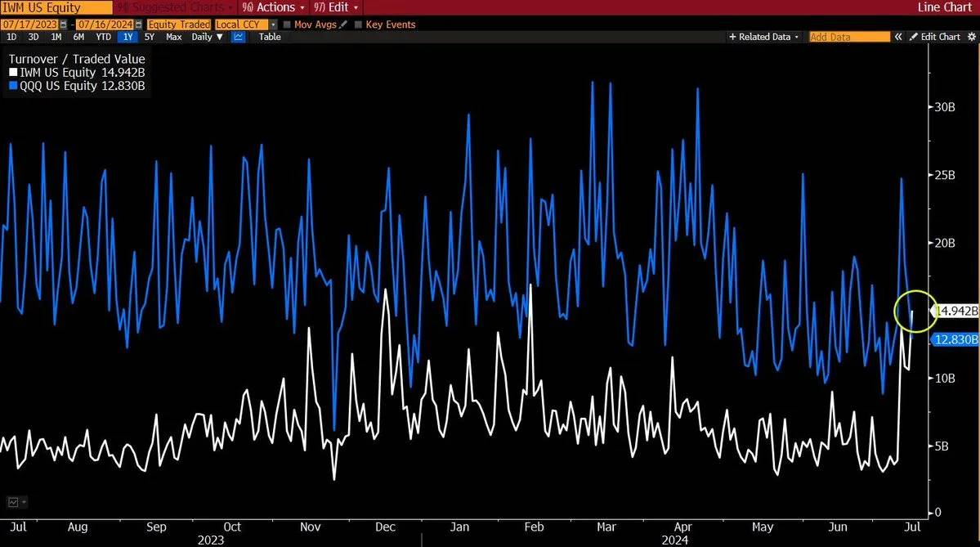Image resolution: width=980 pixels, height=547 pixels.
Task: Expand the Related Data dropdown
Action: click(764, 37)
